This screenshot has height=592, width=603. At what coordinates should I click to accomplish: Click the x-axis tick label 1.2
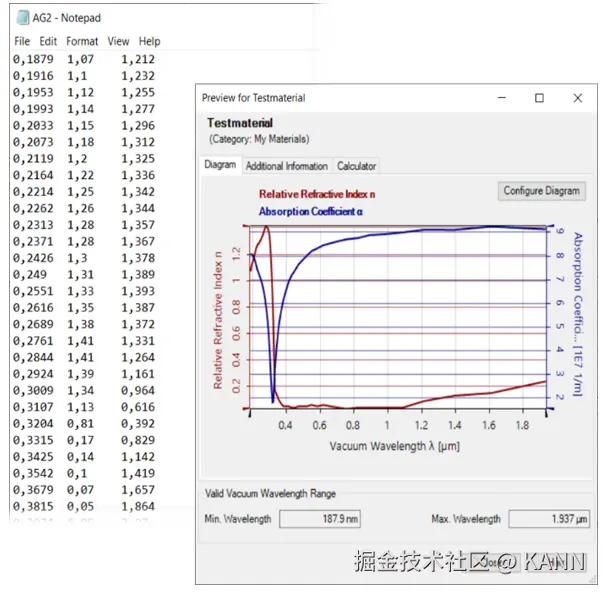pyautogui.click(x=421, y=425)
